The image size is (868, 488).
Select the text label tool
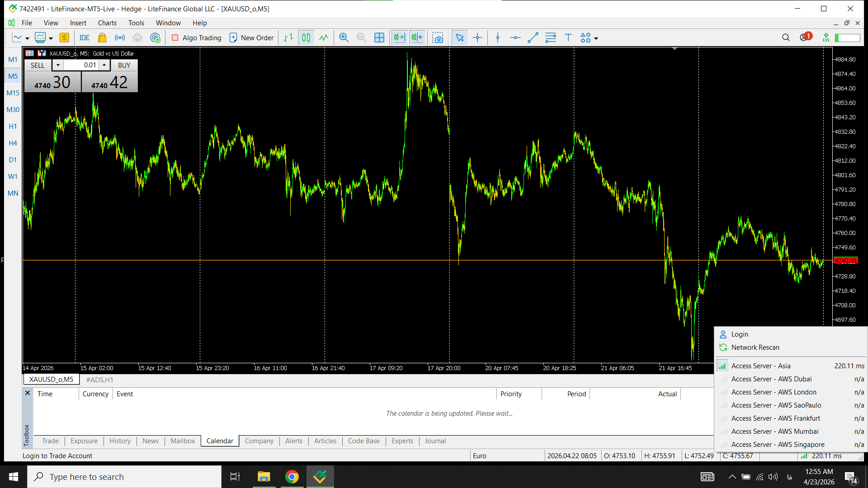click(568, 38)
